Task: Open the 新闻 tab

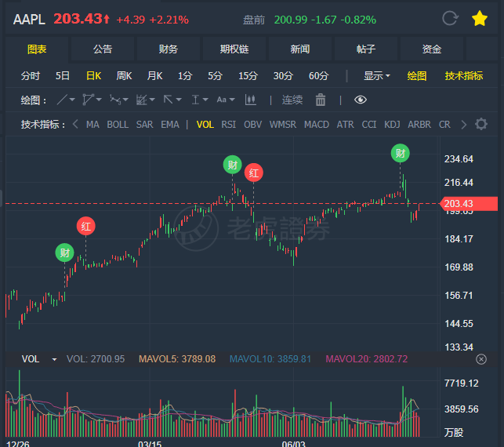Action: tap(300, 49)
